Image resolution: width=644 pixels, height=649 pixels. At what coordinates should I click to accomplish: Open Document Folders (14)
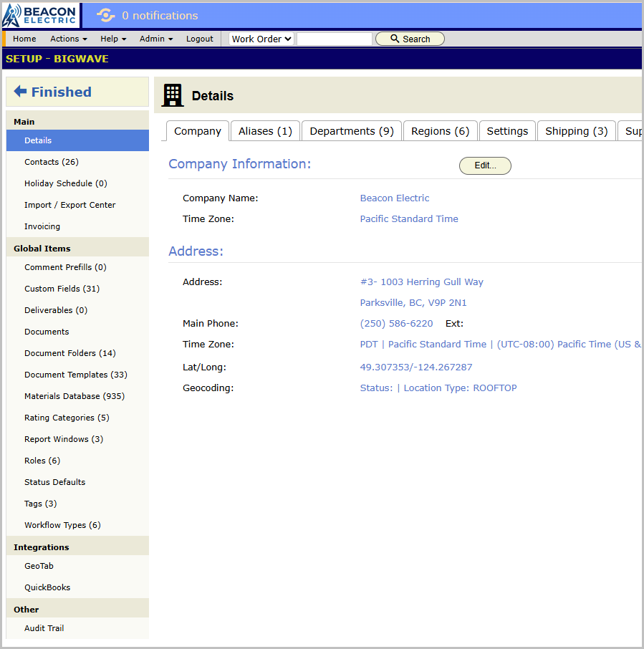tap(77, 353)
